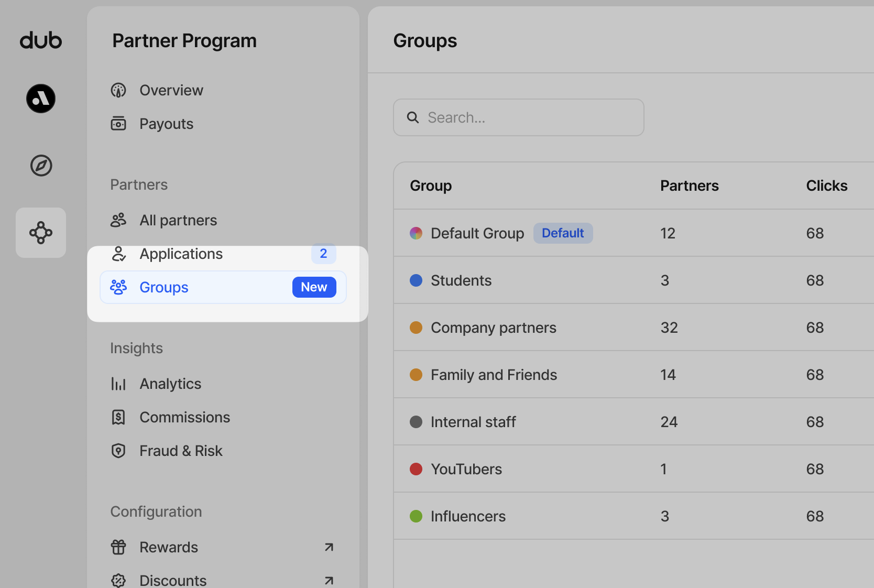Viewport: 874px width, 588px height.
Task: Click the Groups page title
Action: (x=425, y=41)
